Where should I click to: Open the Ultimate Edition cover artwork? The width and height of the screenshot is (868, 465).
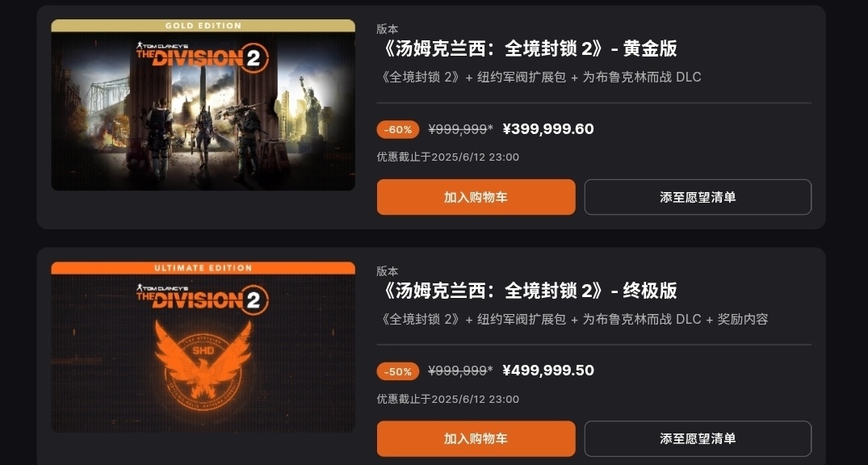point(203,347)
